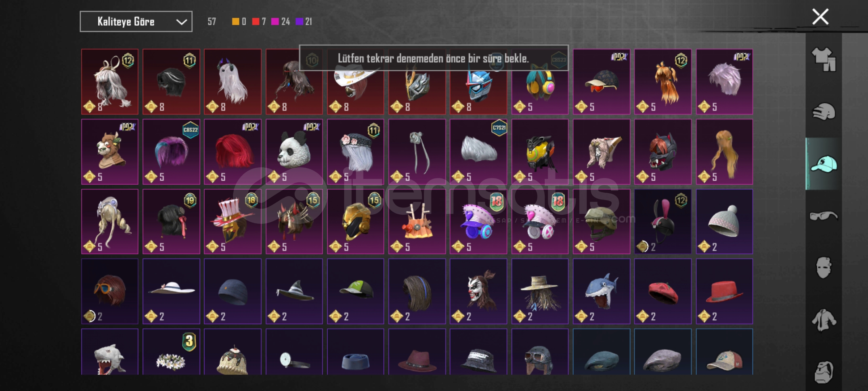Select the red top hat item
This screenshot has height=391, width=868.
(x=724, y=291)
